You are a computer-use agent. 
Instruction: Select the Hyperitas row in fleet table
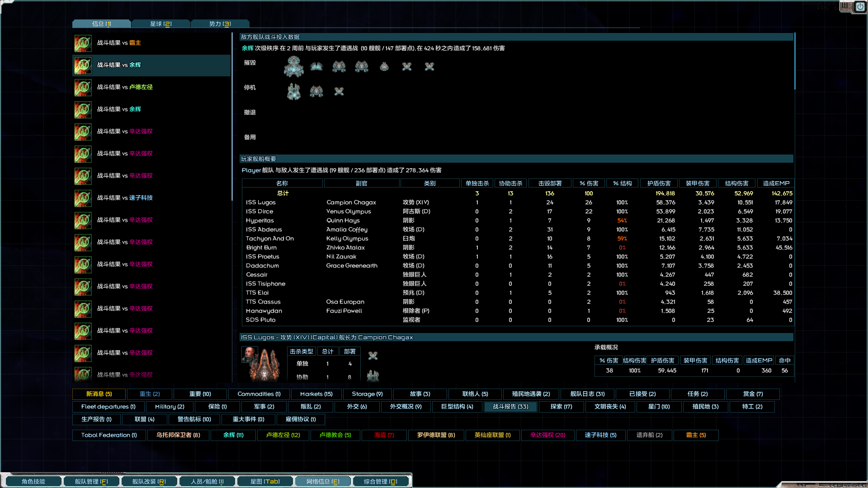[x=260, y=221]
